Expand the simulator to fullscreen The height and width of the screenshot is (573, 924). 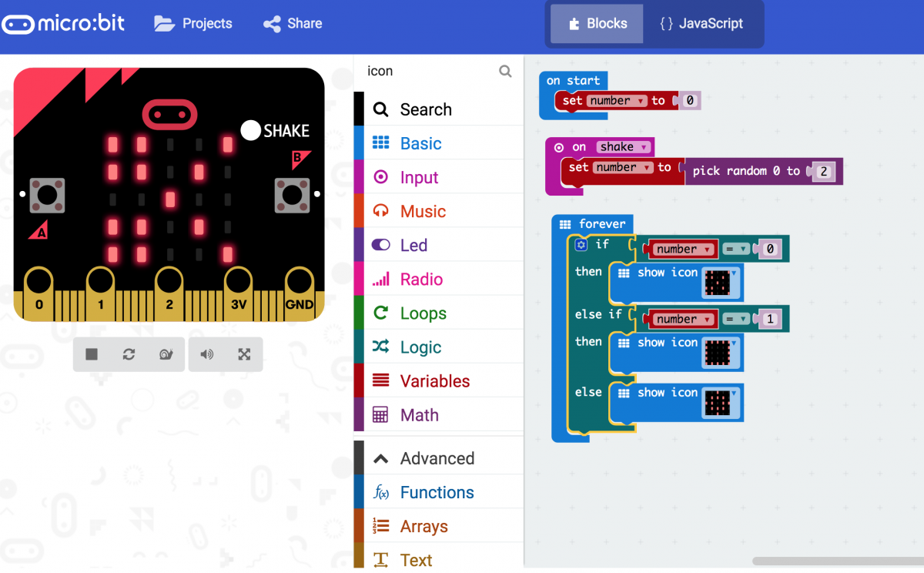point(244,354)
